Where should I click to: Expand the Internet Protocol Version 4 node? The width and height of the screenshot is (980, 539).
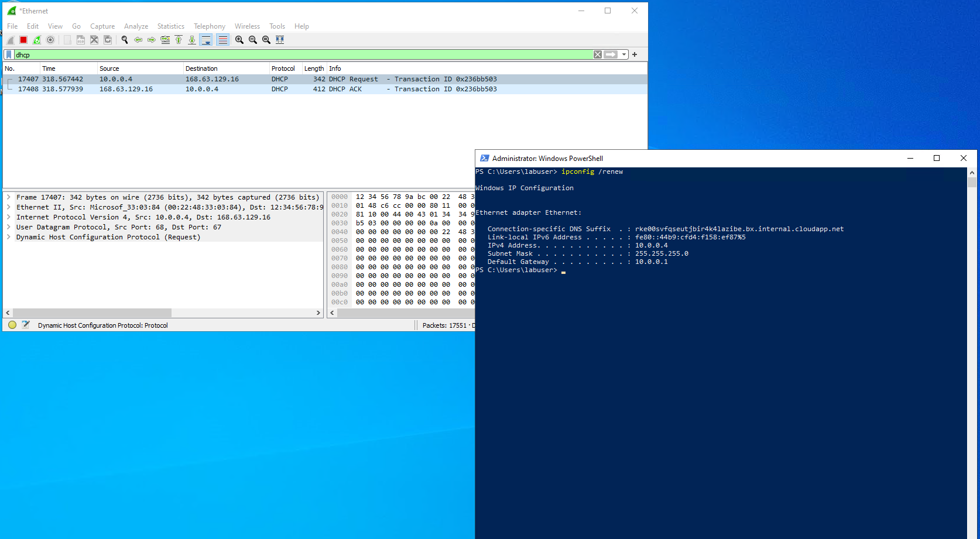click(8, 217)
